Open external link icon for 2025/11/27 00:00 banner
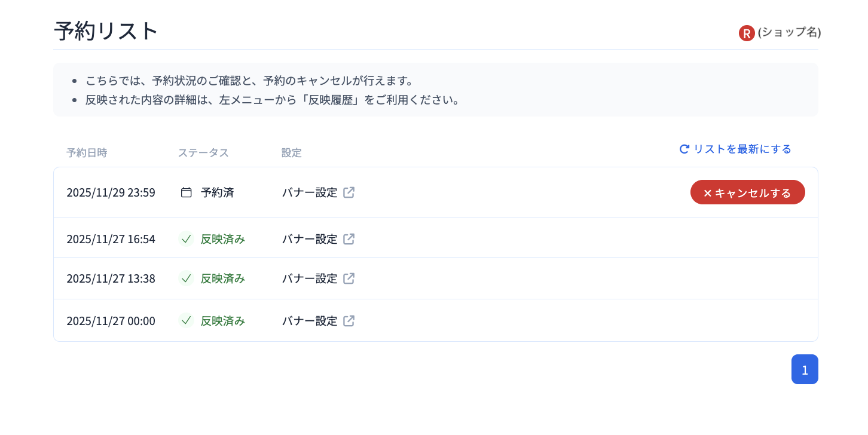 tap(349, 321)
